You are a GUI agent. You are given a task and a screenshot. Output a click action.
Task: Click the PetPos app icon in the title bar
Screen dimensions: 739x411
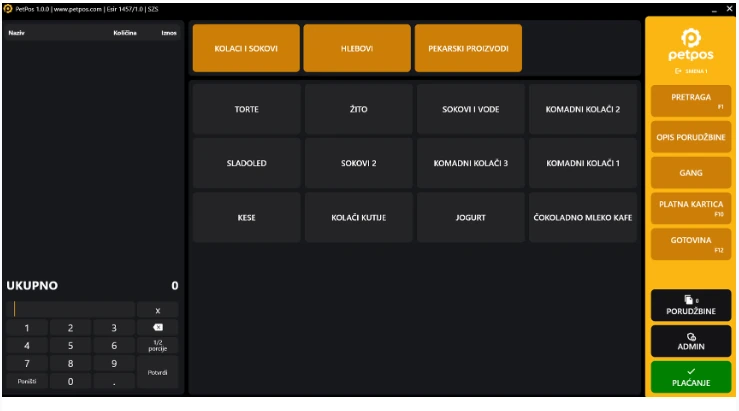click(x=8, y=9)
